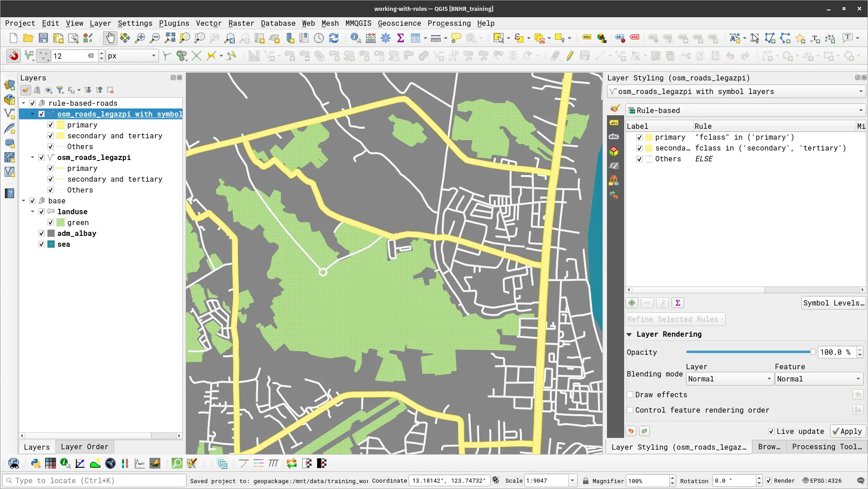The image size is (868, 489).
Task: Enable the Draw effects checkbox
Action: pyautogui.click(x=630, y=395)
